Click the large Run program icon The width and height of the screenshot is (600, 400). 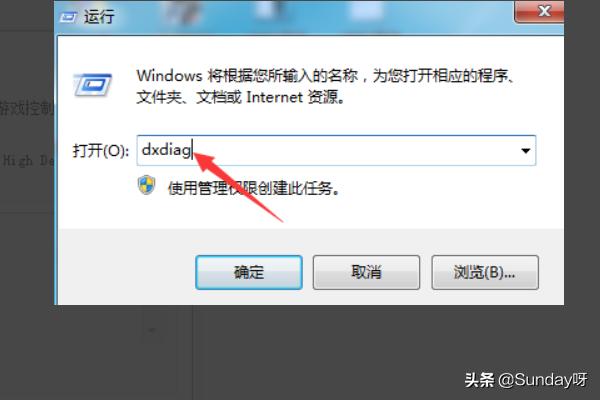pyautogui.click(x=92, y=85)
